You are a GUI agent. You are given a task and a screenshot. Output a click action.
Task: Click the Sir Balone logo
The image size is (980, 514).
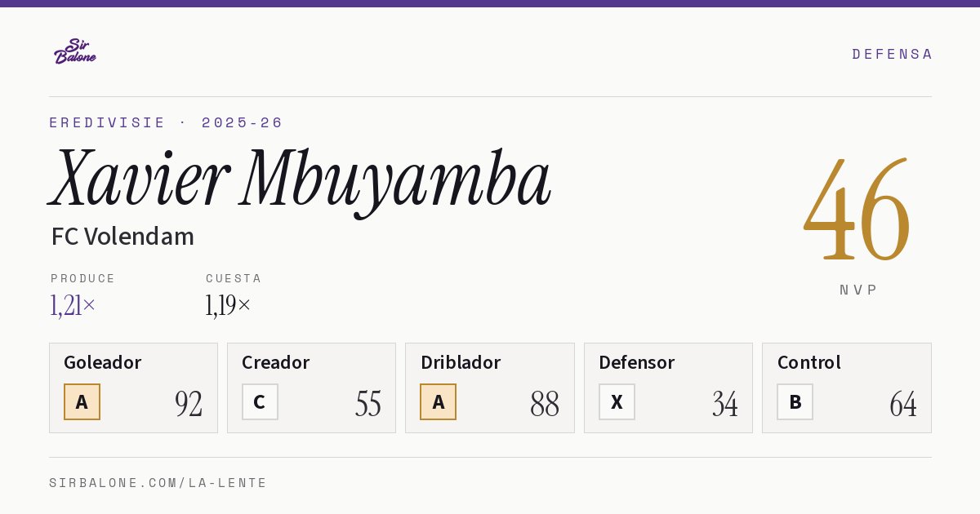pos(75,51)
